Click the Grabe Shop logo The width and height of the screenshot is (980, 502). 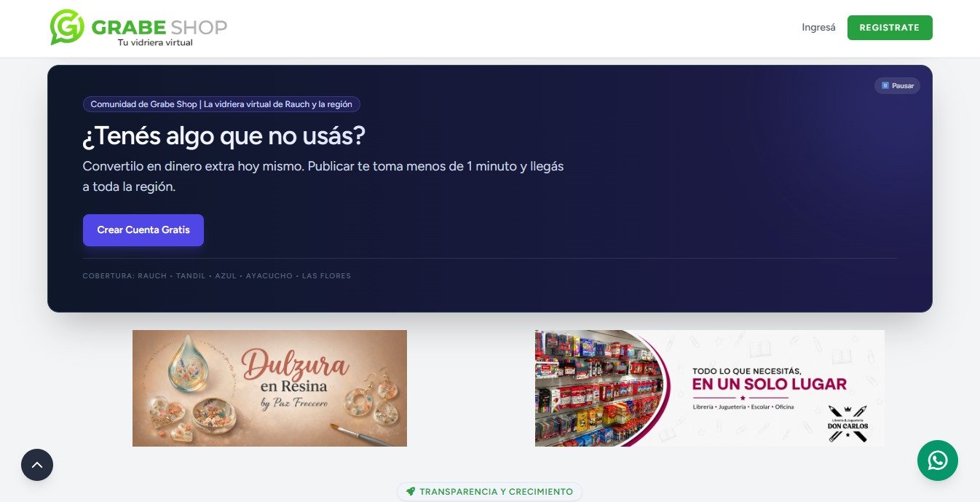[138, 28]
